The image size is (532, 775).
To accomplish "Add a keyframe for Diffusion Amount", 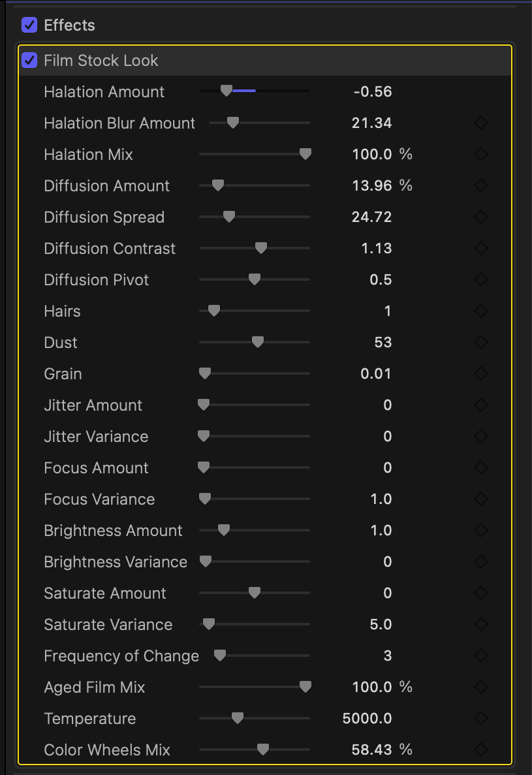I will pyautogui.click(x=480, y=185).
